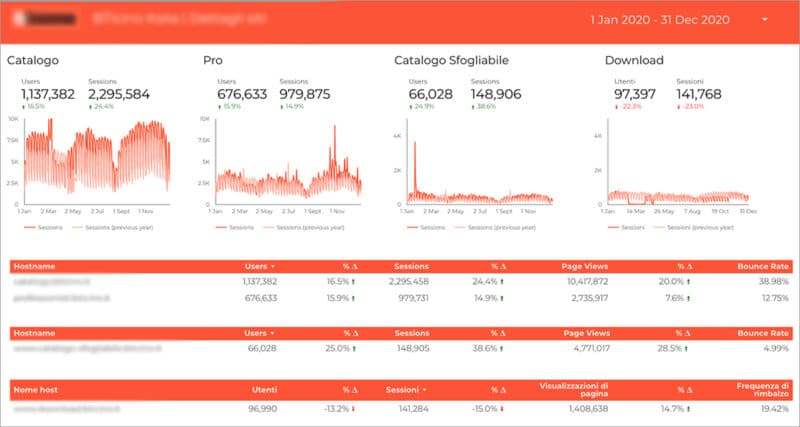The height and width of the screenshot is (427, 800).
Task: Click the 4,771,017 page views cell
Action: tap(591, 349)
